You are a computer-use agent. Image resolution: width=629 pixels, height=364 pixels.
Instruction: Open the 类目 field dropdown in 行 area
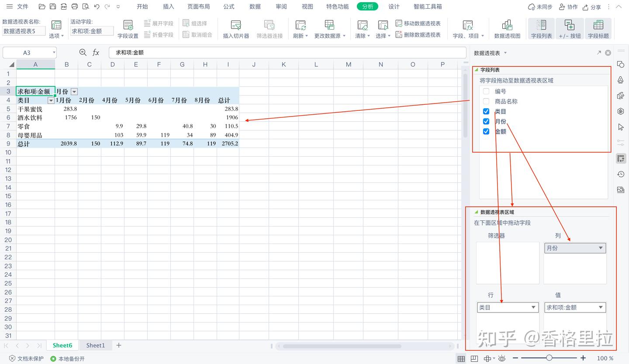pyautogui.click(x=533, y=307)
